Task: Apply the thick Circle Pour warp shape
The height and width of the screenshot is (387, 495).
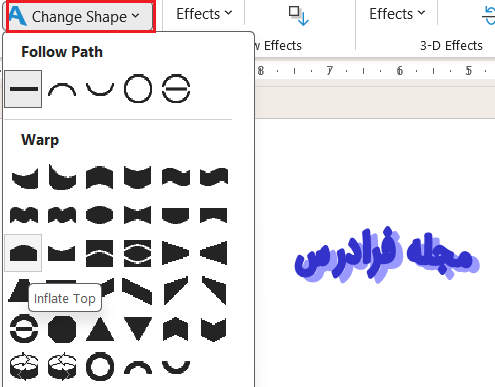Action: [100, 367]
